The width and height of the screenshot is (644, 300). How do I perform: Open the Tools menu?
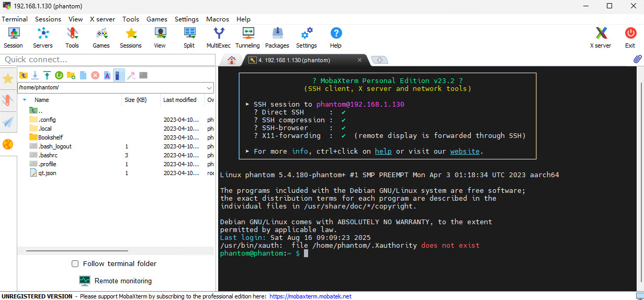131,19
